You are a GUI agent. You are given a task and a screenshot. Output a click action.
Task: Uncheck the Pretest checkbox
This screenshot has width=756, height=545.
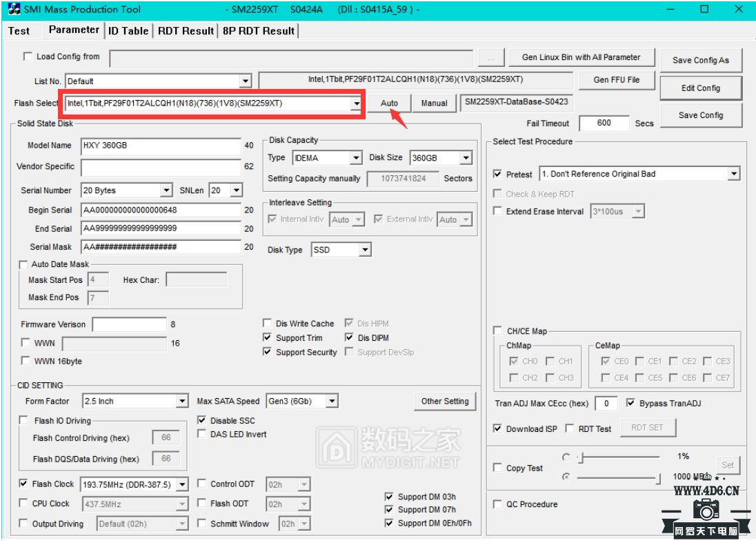click(497, 174)
